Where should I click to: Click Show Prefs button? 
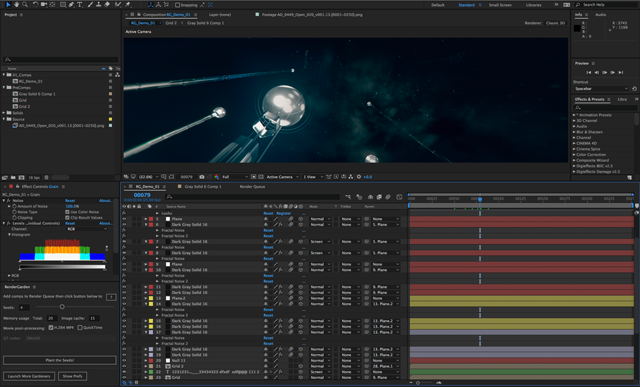(x=72, y=376)
